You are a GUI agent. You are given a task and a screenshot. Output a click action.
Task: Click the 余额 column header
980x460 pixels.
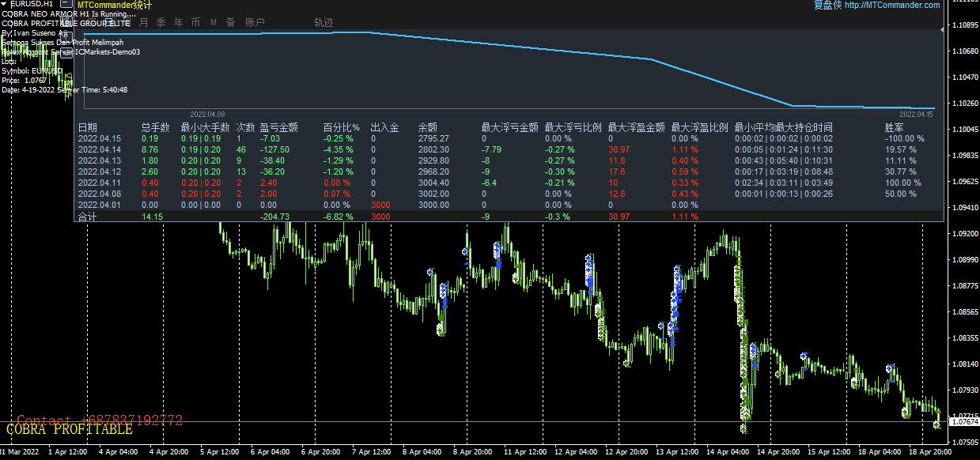pyautogui.click(x=428, y=127)
